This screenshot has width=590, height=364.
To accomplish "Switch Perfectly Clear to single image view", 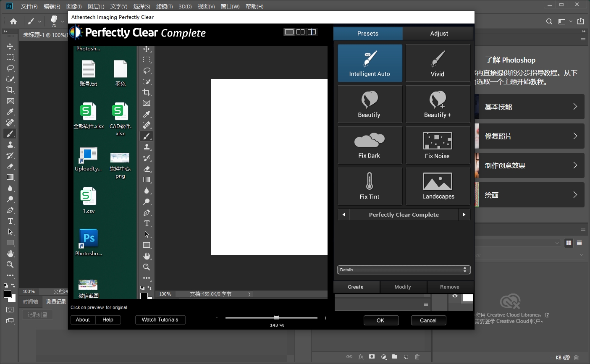I will [289, 32].
